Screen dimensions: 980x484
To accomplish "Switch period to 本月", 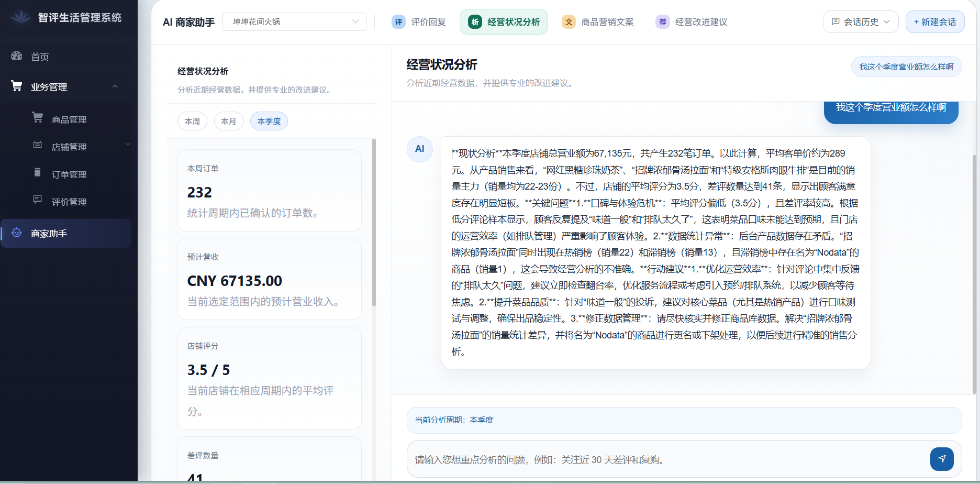I will point(229,121).
